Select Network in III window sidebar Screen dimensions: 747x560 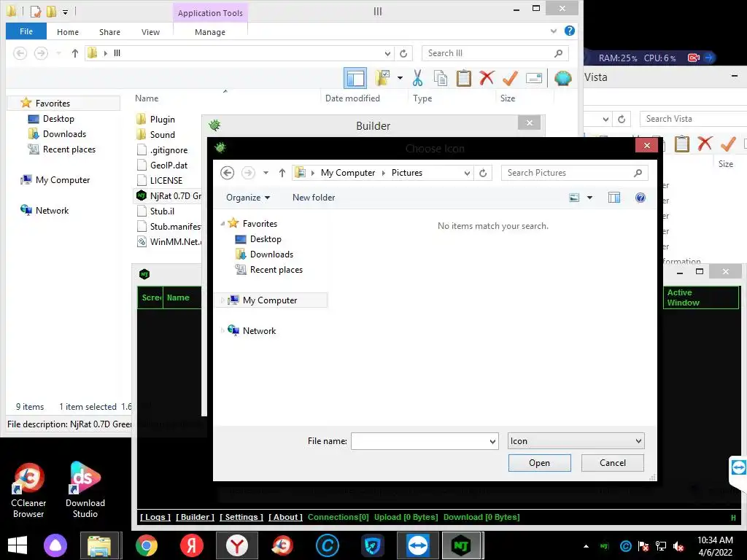tap(52, 211)
